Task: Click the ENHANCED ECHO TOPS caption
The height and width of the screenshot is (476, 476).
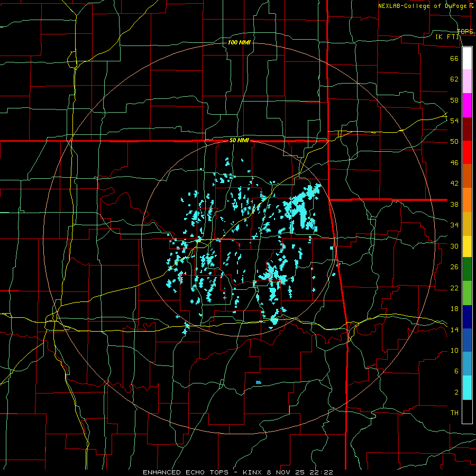Action: pos(186,472)
